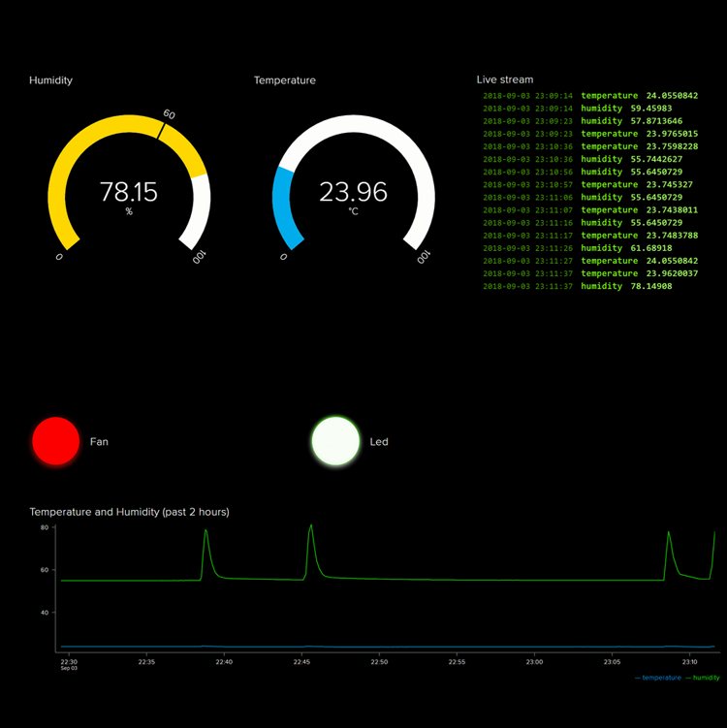The image size is (727, 728).
Task: Select the Humidity widget title
Action: click(50, 80)
